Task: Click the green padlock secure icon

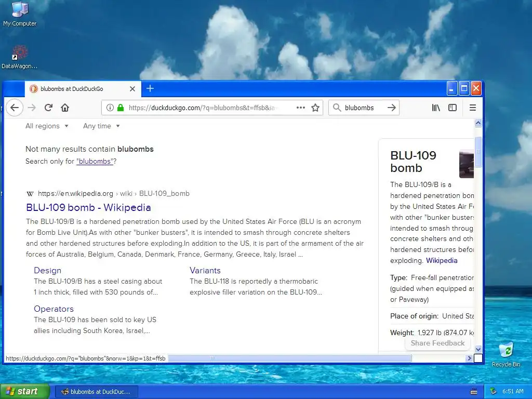Action: coord(121,108)
